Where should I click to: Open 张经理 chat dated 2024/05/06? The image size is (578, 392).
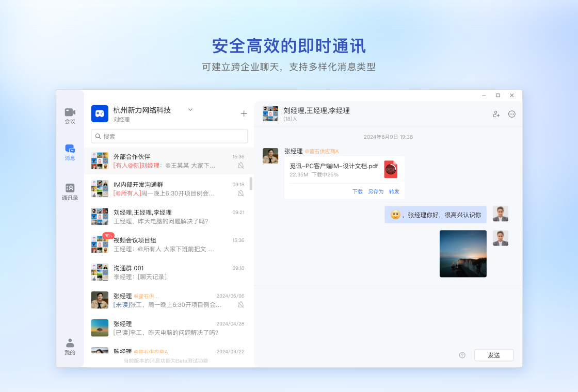point(169,300)
